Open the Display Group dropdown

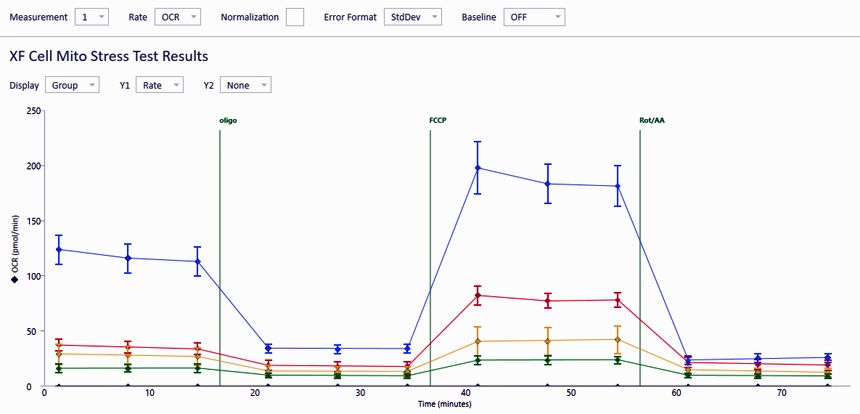click(73, 85)
